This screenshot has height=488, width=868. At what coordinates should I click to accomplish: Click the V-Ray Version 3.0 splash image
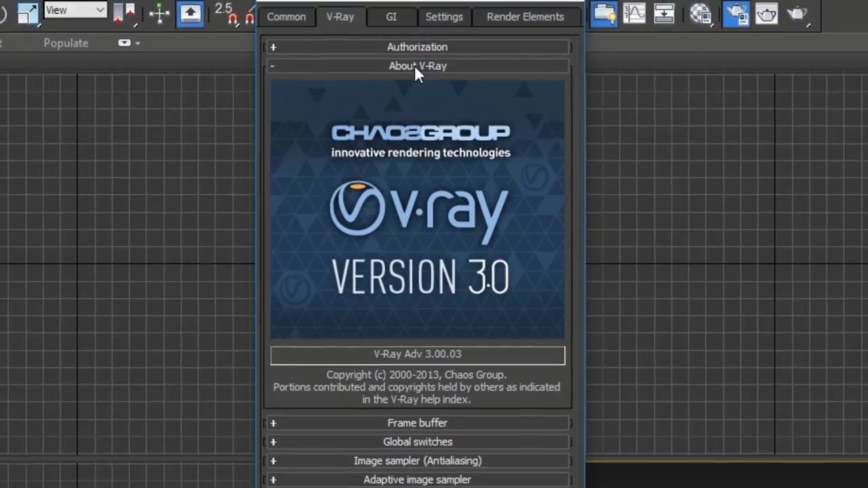[x=418, y=209]
